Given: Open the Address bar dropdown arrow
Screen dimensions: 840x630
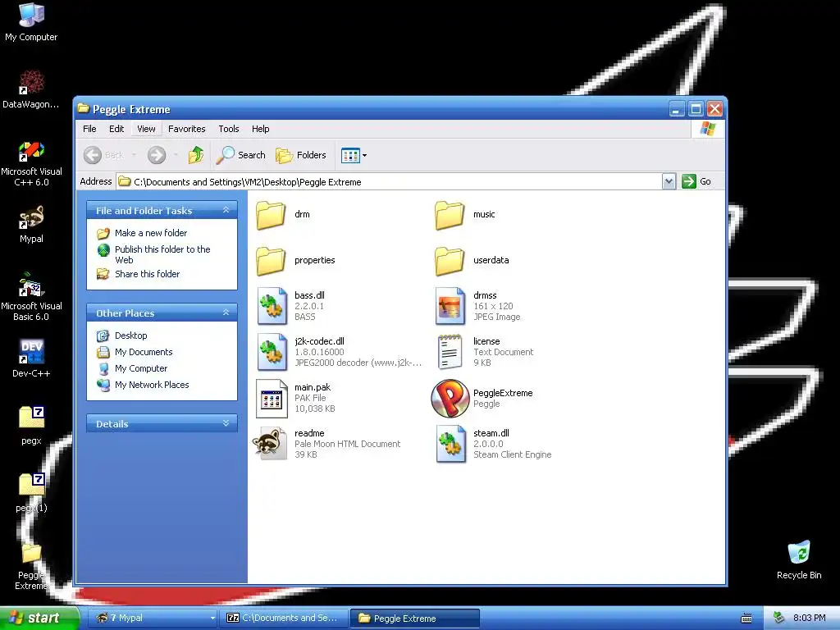Looking at the screenshot, I should [x=669, y=181].
